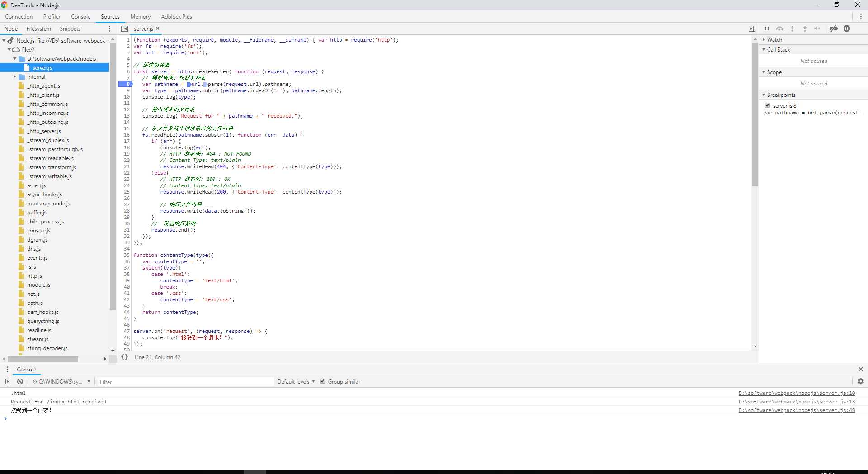The height and width of the screenshot is (474, 868).
Task: Pretty print the source with braces icon
Action: (125, 357)
